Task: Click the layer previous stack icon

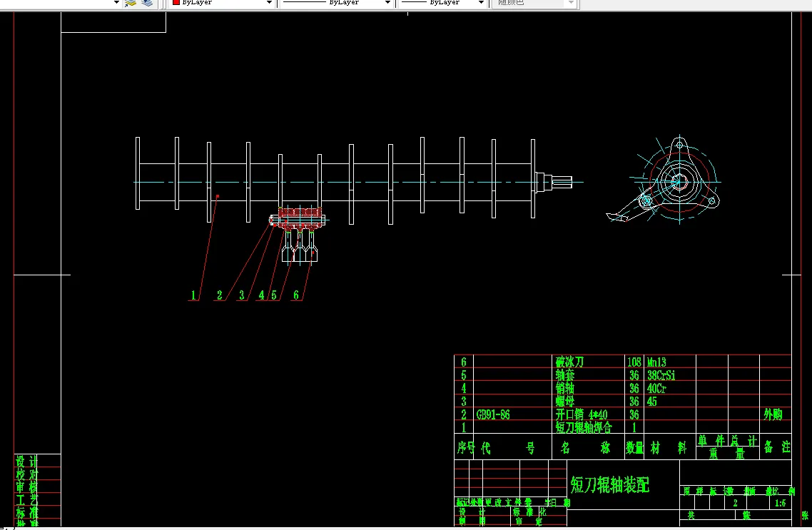Action: (148, 3)
